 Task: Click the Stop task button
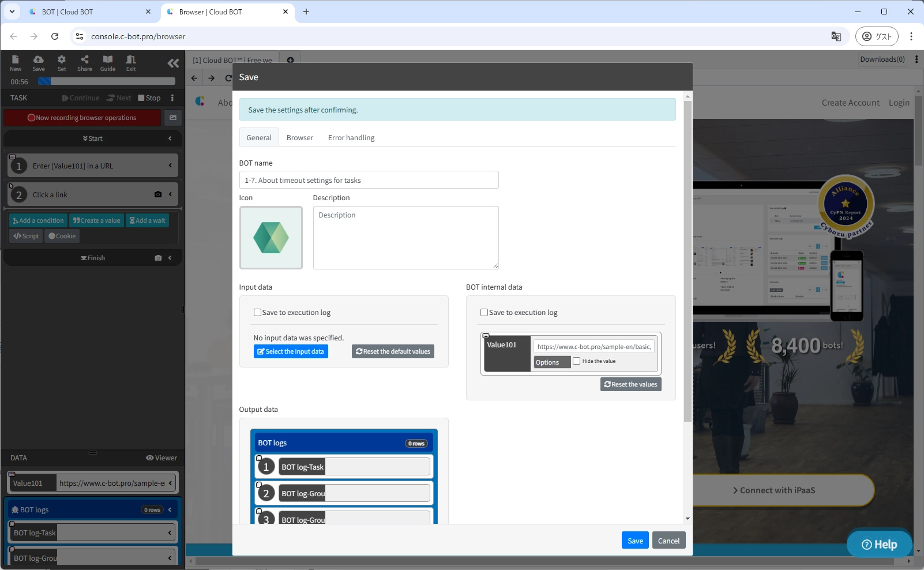[x=149, y=98]
